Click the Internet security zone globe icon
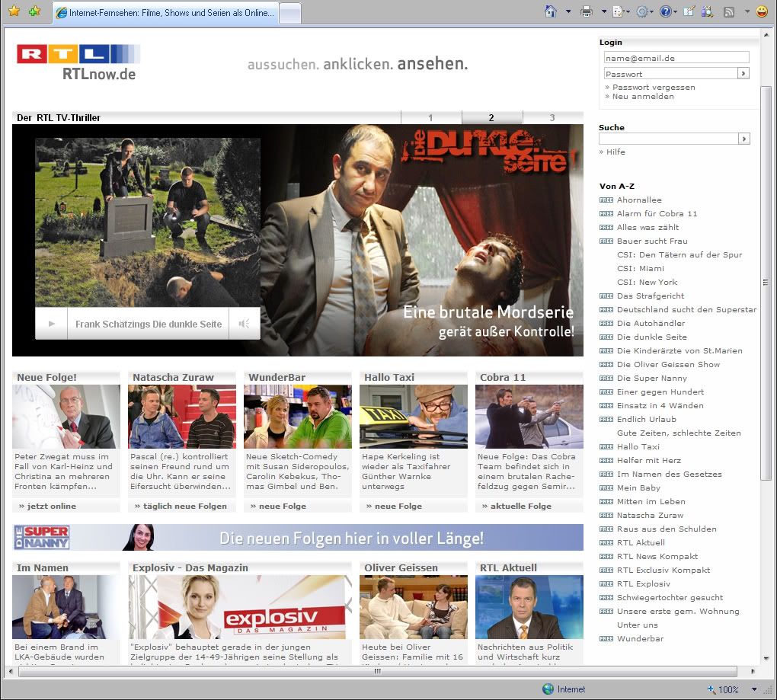 tap(548, 689)
